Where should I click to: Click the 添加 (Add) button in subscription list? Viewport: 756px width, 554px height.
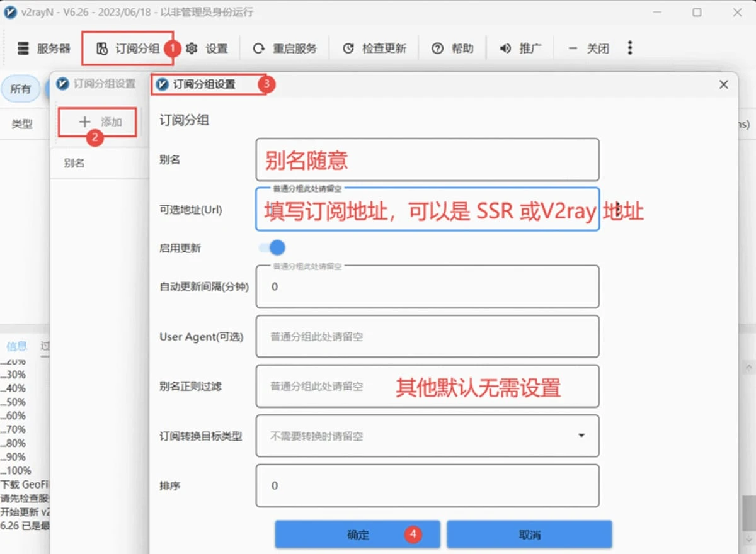pyautogui.click(x=98, y=122)
